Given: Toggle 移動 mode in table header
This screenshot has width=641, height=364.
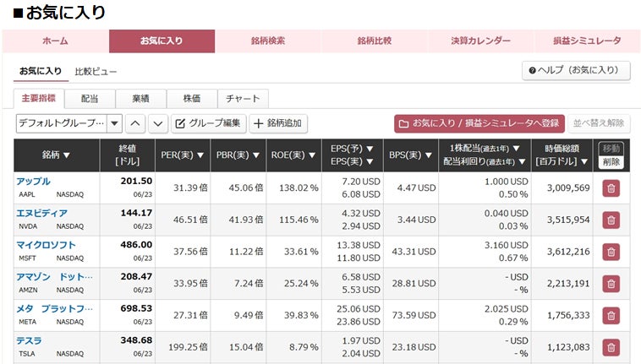Looking at the screenshot, I should (x=611, y=149).
